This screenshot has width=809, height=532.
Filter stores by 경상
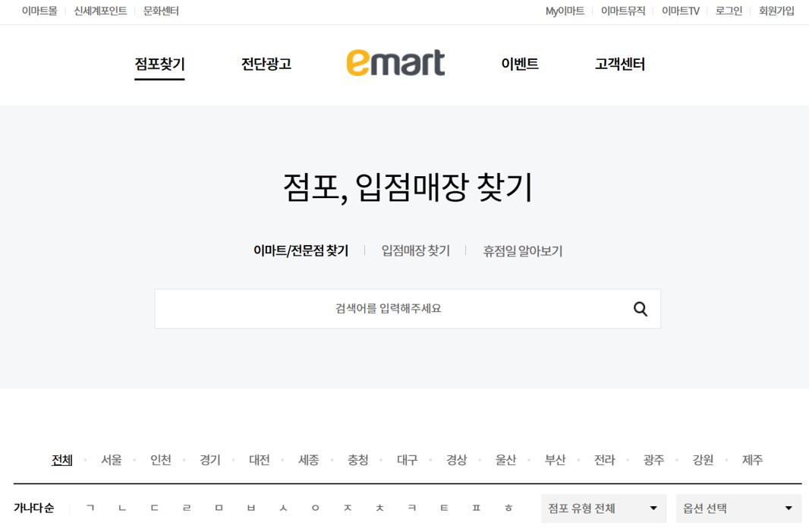pyautogui.click(x=456, y=460)
